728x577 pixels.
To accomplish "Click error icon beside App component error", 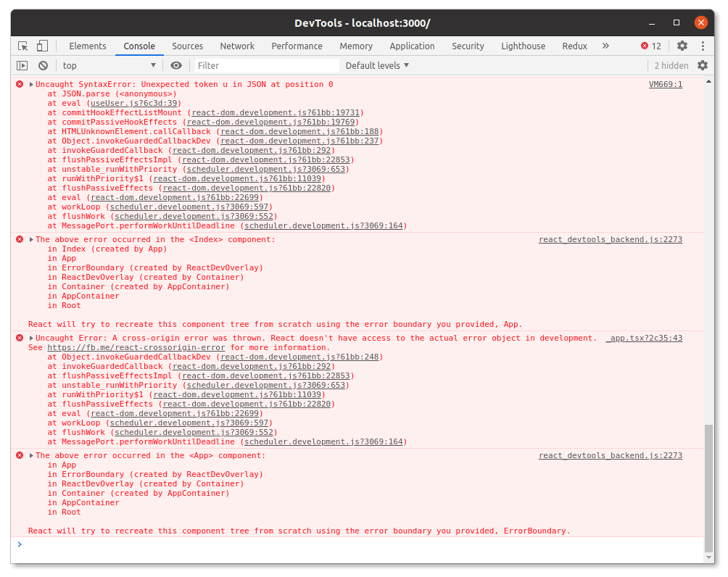I will coord(20,455).
